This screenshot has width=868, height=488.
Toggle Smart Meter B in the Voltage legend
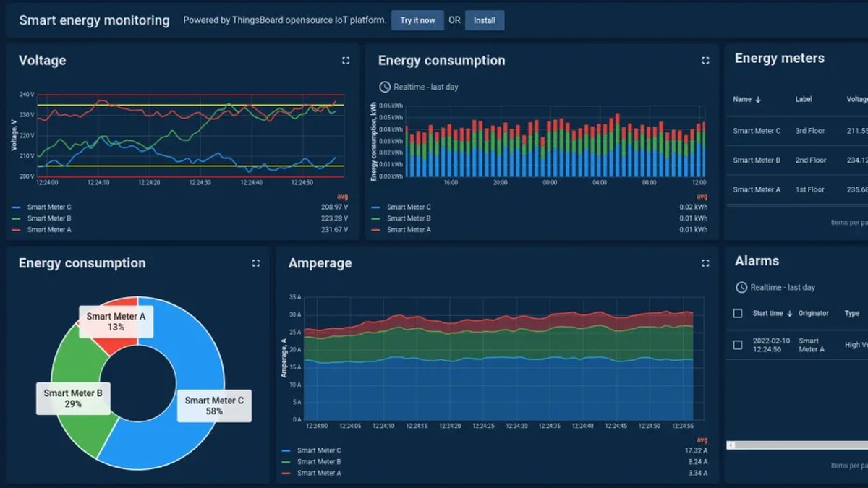49,218
